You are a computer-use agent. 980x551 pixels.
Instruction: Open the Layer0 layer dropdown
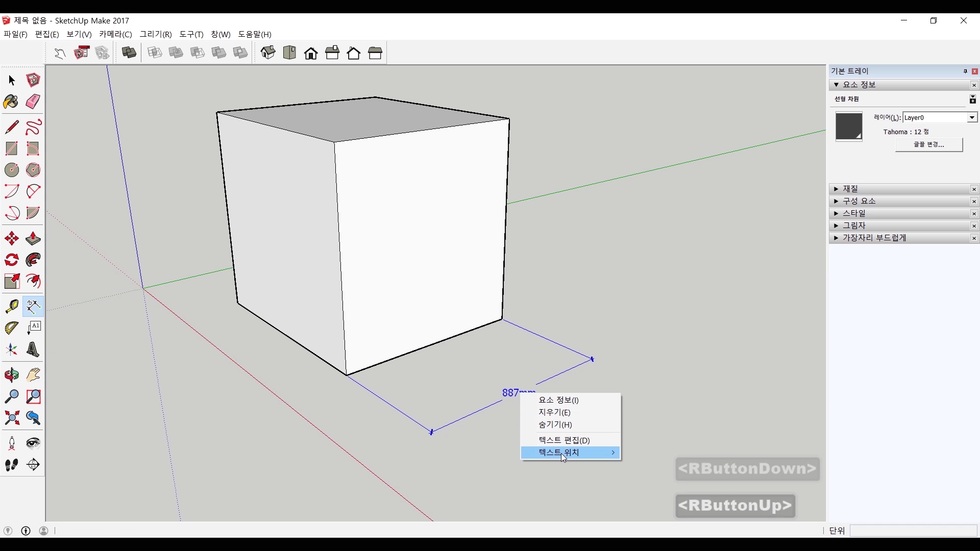point(972,118)
